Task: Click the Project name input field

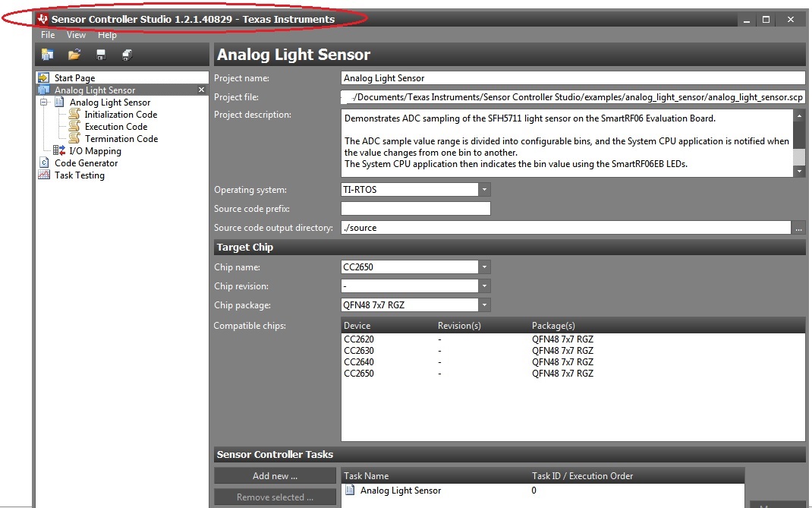Action: tap(573, 78)
